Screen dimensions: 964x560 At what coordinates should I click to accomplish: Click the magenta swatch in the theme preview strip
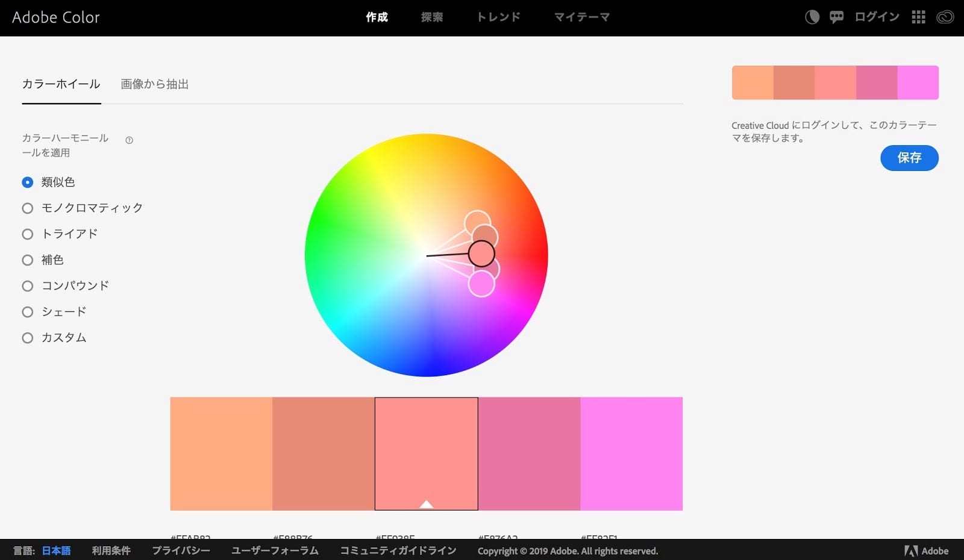click(918, 82)
